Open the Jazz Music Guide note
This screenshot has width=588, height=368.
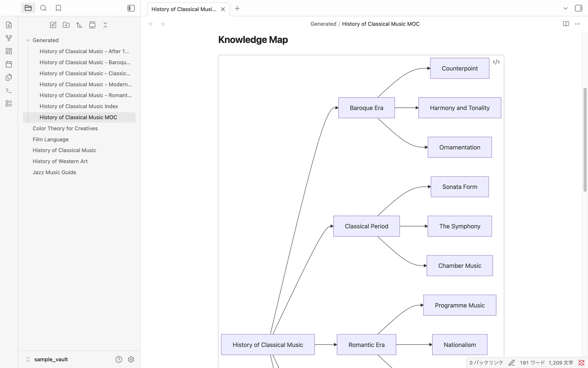click(54, 172)
